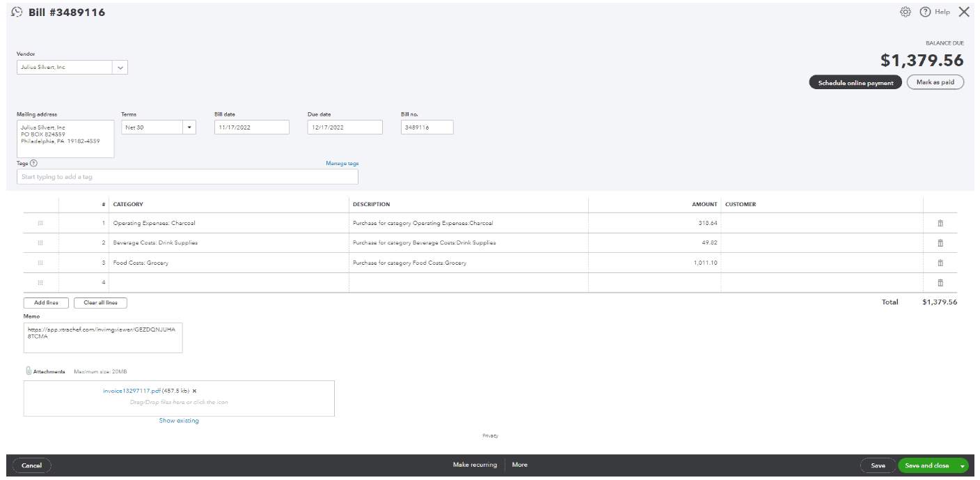
Task: Click description of the Drink Supplies line
Action: pyautogui.click(x=468, y=242)
